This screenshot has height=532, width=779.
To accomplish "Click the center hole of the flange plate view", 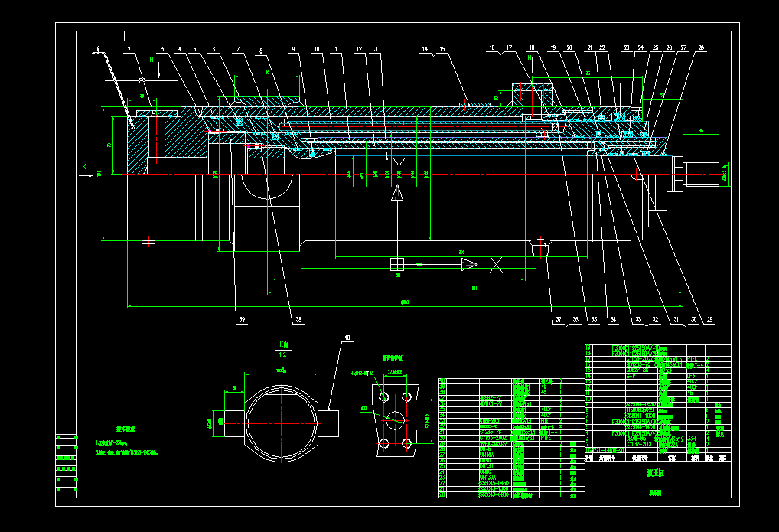I will pyautogui.click(x=396, y=420).
